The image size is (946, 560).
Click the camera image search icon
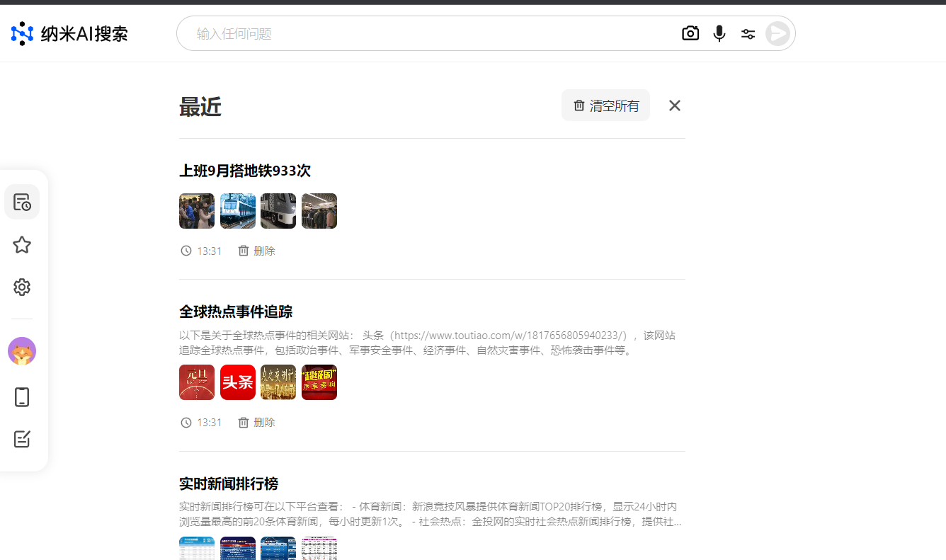pos(690,33)
